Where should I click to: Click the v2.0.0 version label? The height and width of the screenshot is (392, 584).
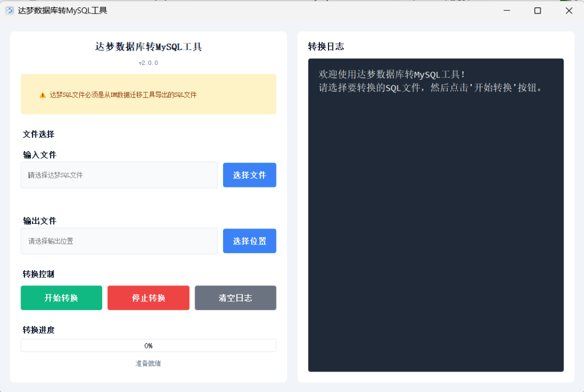(x=148, y=63)
